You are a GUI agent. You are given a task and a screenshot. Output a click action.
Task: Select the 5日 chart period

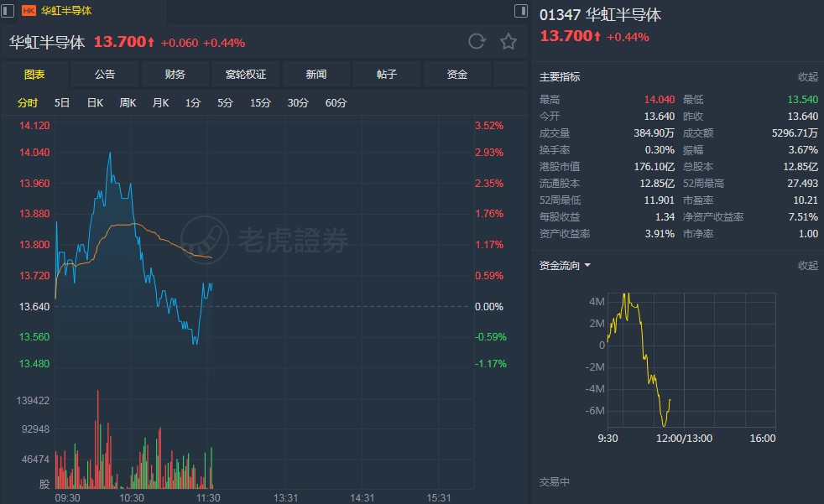tap(62, 103)
